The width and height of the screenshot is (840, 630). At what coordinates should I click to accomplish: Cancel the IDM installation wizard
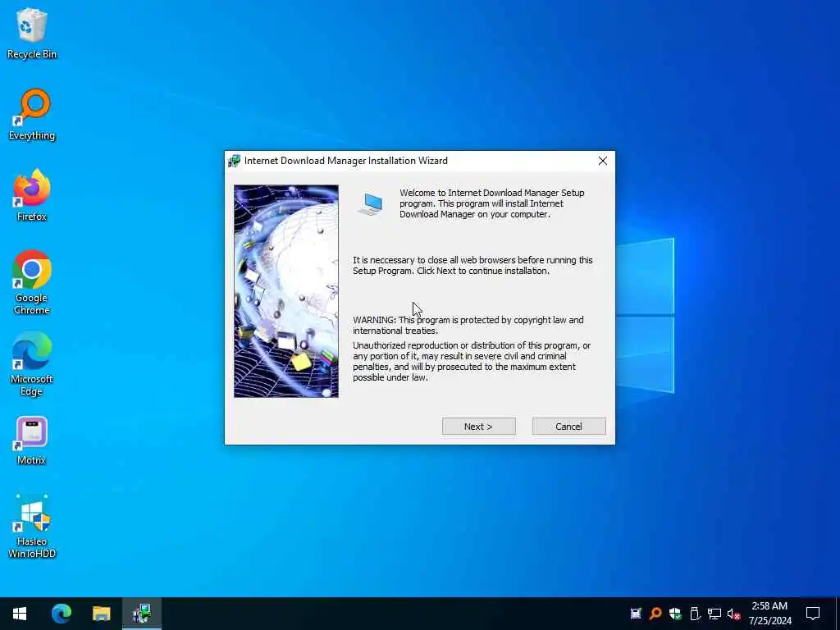(569, 427)
